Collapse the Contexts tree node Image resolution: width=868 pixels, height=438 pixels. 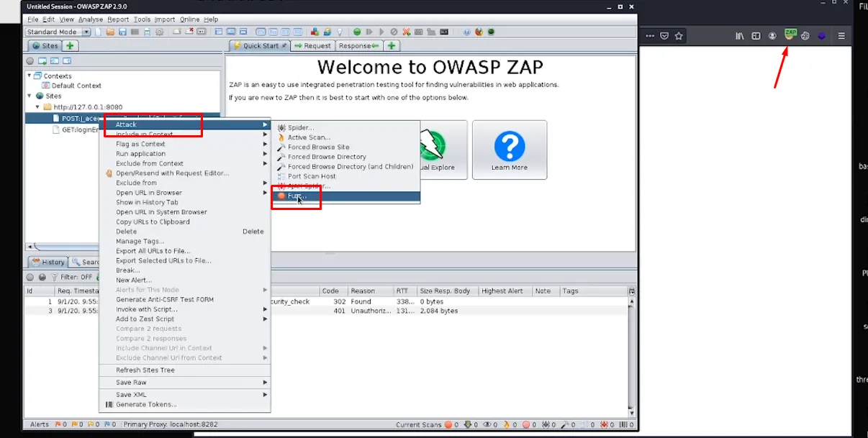(x=30, y=76)
